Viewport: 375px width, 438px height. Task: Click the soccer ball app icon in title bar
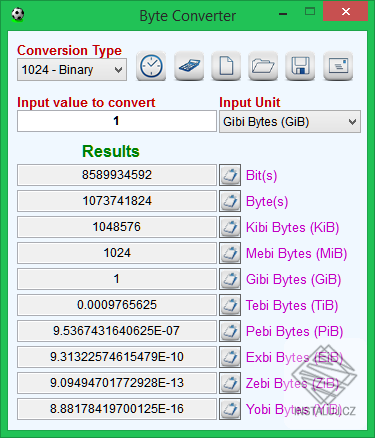(x=18, y=15)
